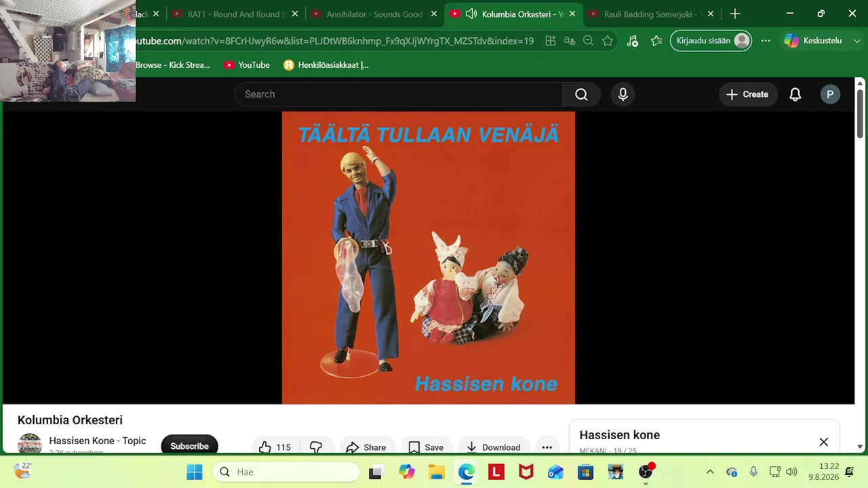Open Task View on the taskbar
The width and height of the screenshot is (868, 488).
[x=375, y=472]
